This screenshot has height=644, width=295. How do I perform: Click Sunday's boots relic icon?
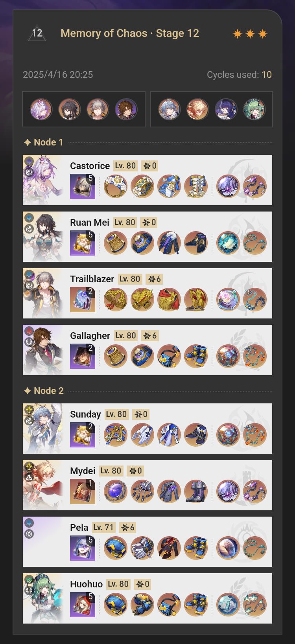coord(196,435)
